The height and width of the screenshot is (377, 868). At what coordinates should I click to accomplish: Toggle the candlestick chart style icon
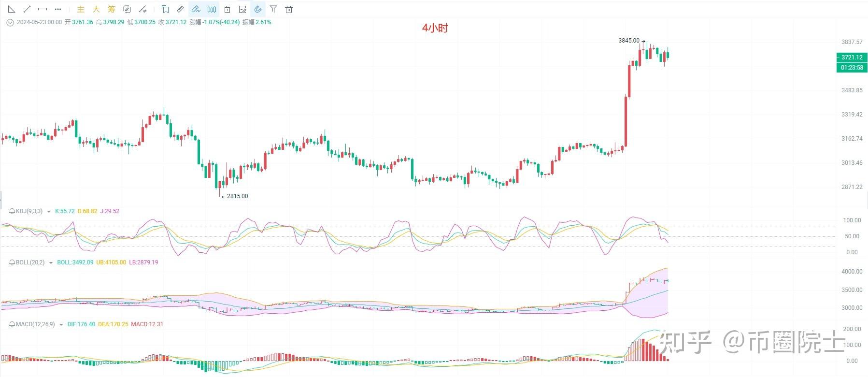coord(212,9)
